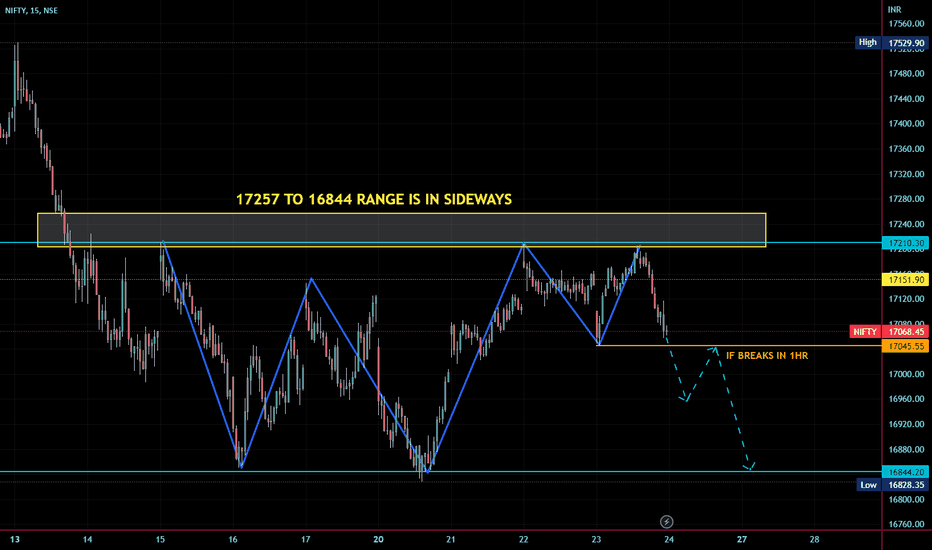Click date 23 on the time axis
Viewport: 932px width, 550px height.
pyautogui.click(x=596, y=539)
